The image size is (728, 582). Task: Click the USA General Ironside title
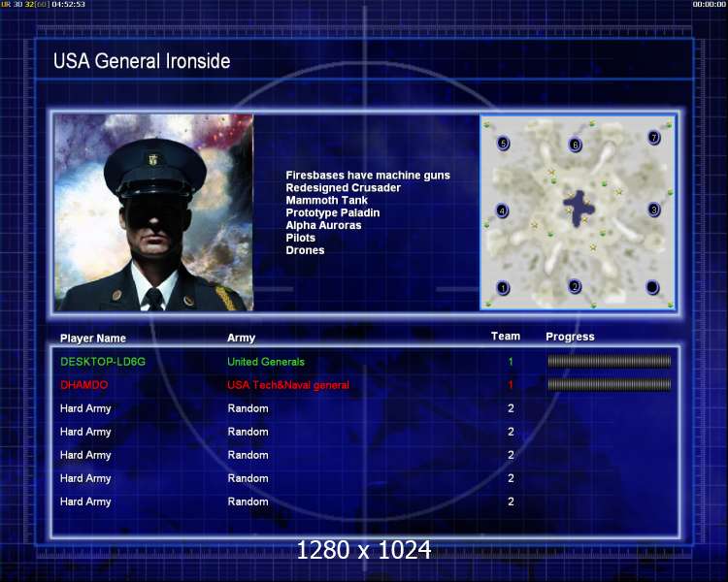(142, 61)
